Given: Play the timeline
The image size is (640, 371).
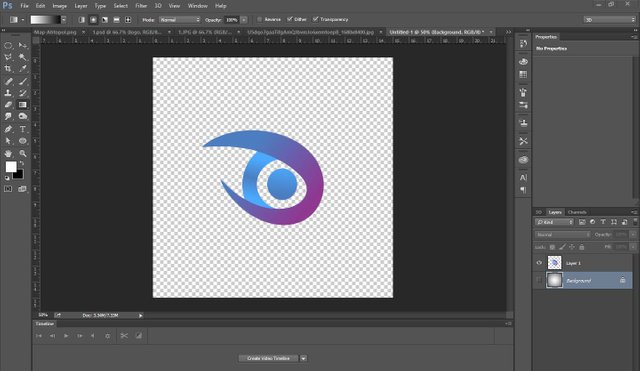Looking at the screenshot, I should tap(66, 336).
